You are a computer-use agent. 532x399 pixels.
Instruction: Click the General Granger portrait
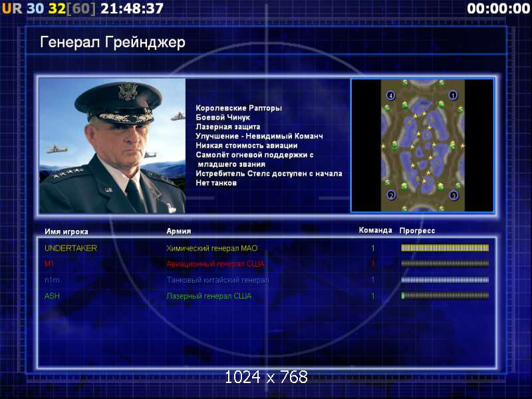[112, 146]
